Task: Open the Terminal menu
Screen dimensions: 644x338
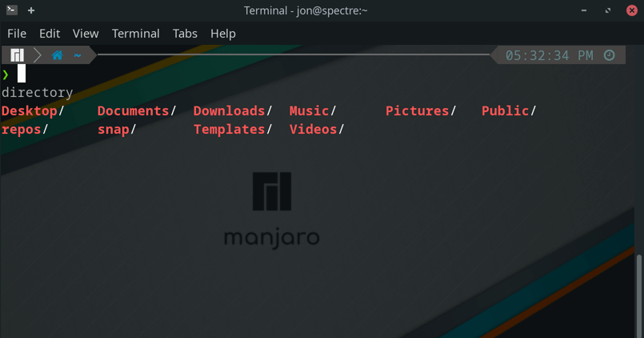Action: tap(135, 34)
